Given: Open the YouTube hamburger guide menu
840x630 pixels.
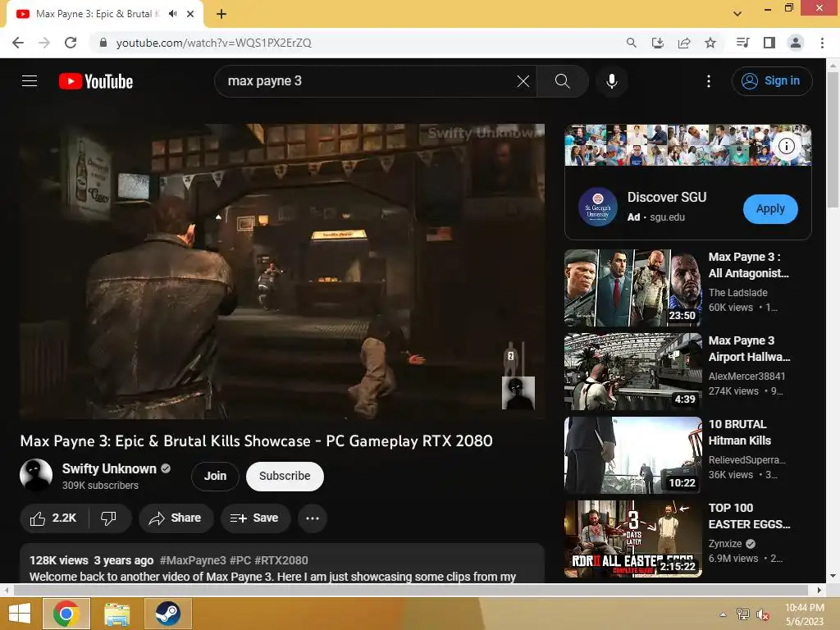Looking at the screenshot, I should pyautogui.click(x=30, y=81).
